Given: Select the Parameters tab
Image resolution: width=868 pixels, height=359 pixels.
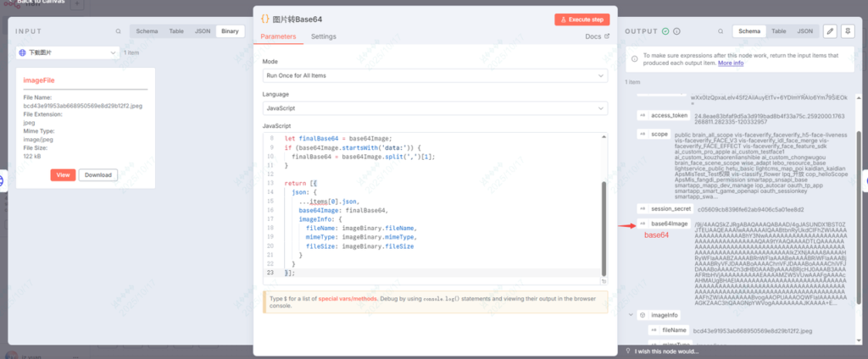Looking at the screenshot, I should click(278, 36).
